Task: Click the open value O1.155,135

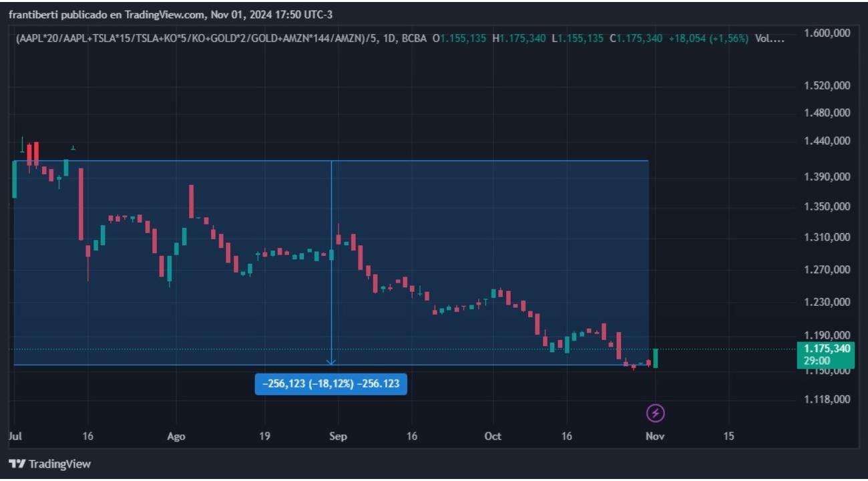Action: (459, 39)
